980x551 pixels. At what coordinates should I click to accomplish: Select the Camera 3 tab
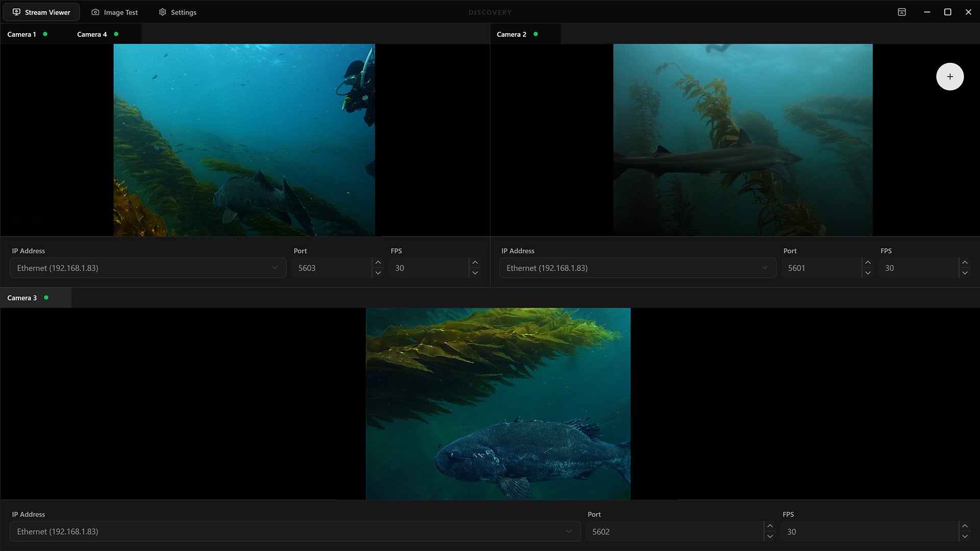pyautogui.click(x=22, y=298)
